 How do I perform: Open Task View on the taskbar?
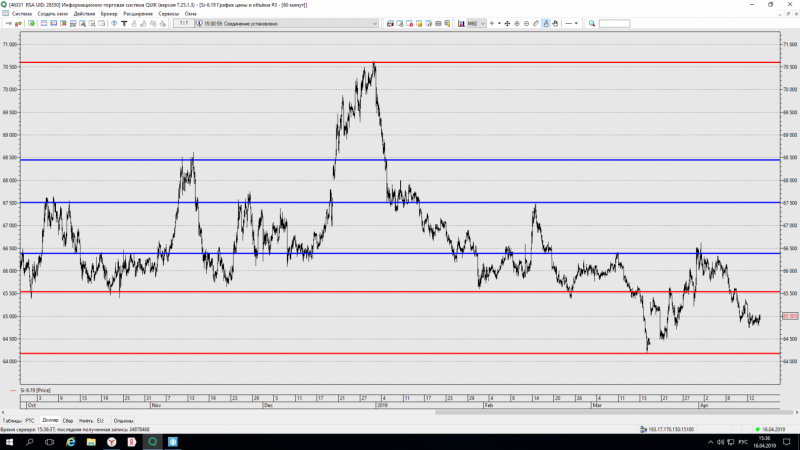(x=49, y=442)
